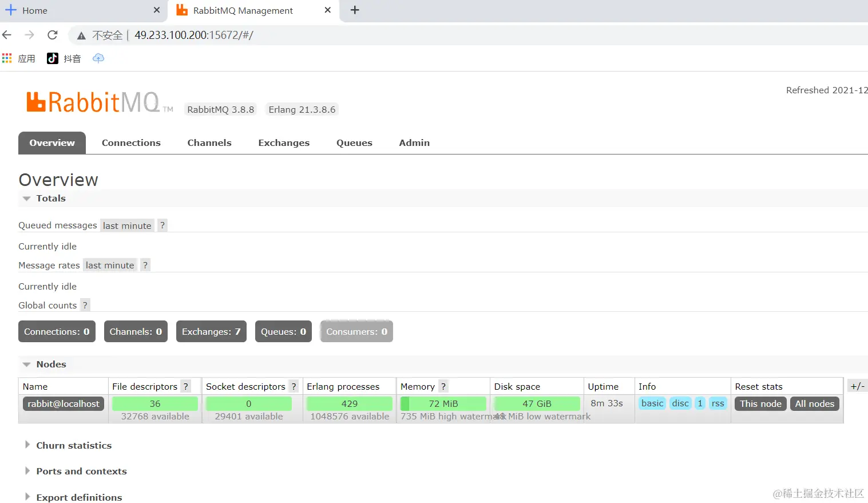Click the Socket descriptors 0 bar
The image size is (868, 503).
pos(249,403)
